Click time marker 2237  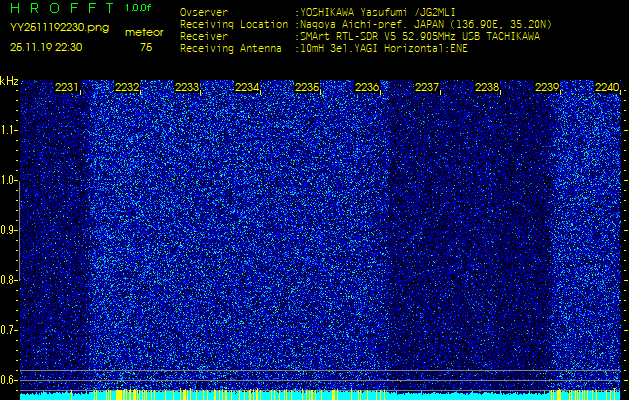click(x=427, y=87)
